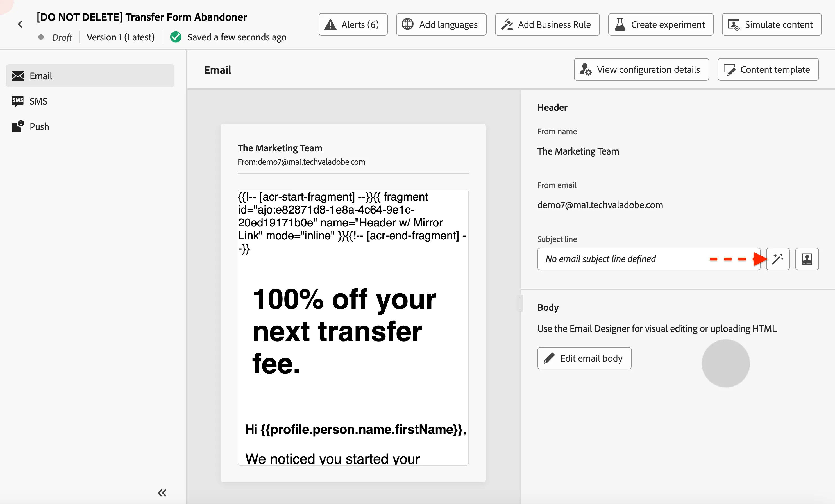The height and width of the screenshot is (504, 835).
Task: Open View configuration details
Action: click(641, 69)
